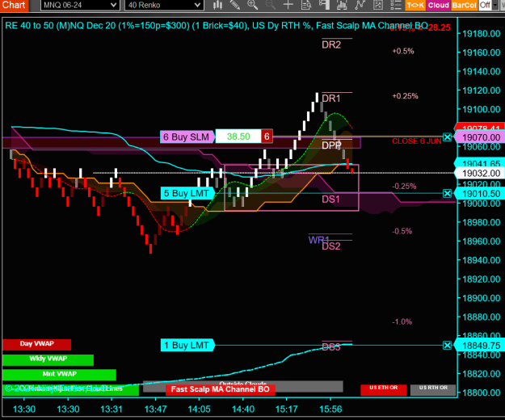Image resolution: width=505 pixels, height=420 pixels.
Task: Click the red quantity 6 box
Action: 267,136
